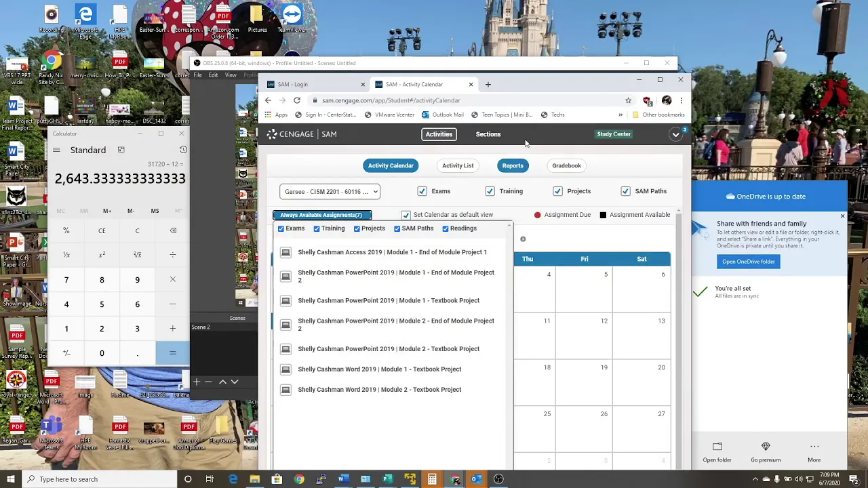Open the Sections menu in SAM
This screenshot has width=868, height=488.
coord(488,134)
